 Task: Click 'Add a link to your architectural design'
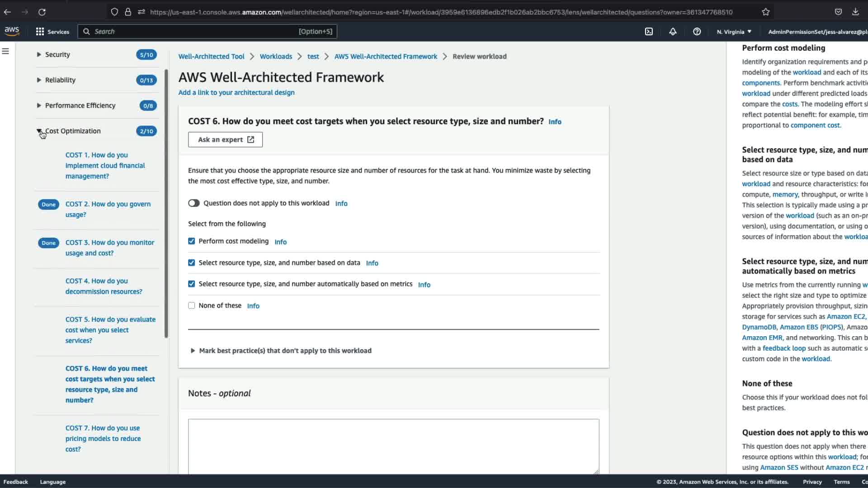click(x=236, y=93)
